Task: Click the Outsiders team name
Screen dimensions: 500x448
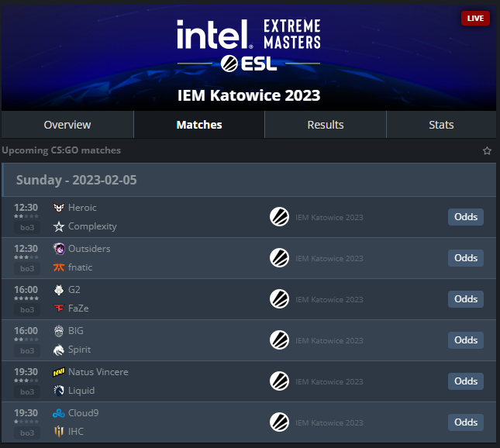Action: [89, 249]
